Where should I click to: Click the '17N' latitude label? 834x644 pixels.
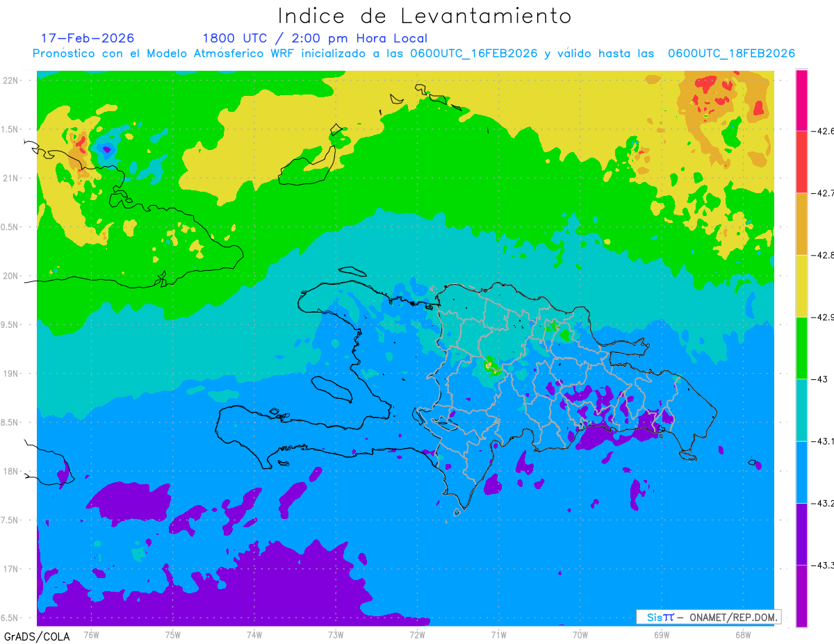11,570
